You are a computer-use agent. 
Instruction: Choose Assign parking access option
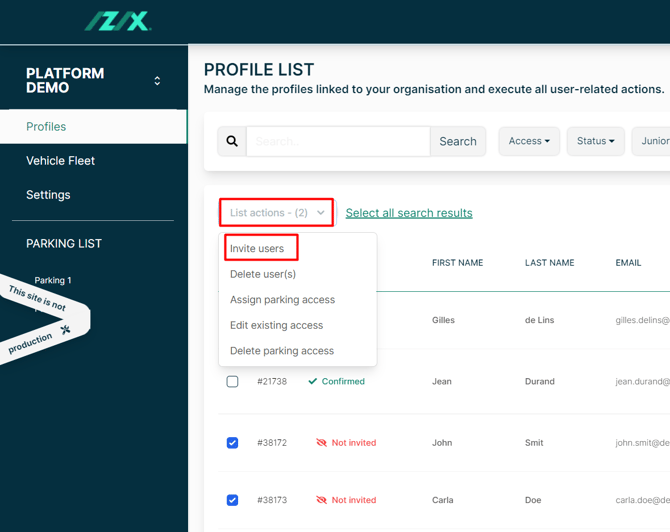point(282,300)
